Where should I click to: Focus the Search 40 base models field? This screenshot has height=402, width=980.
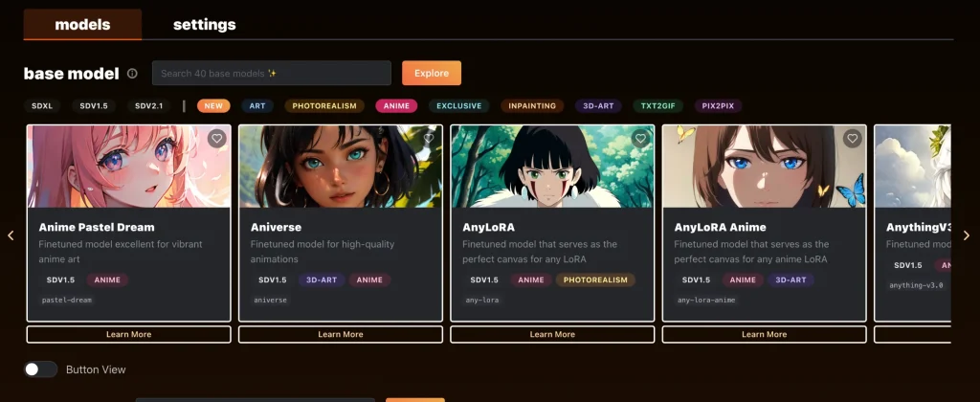(271, 73)
